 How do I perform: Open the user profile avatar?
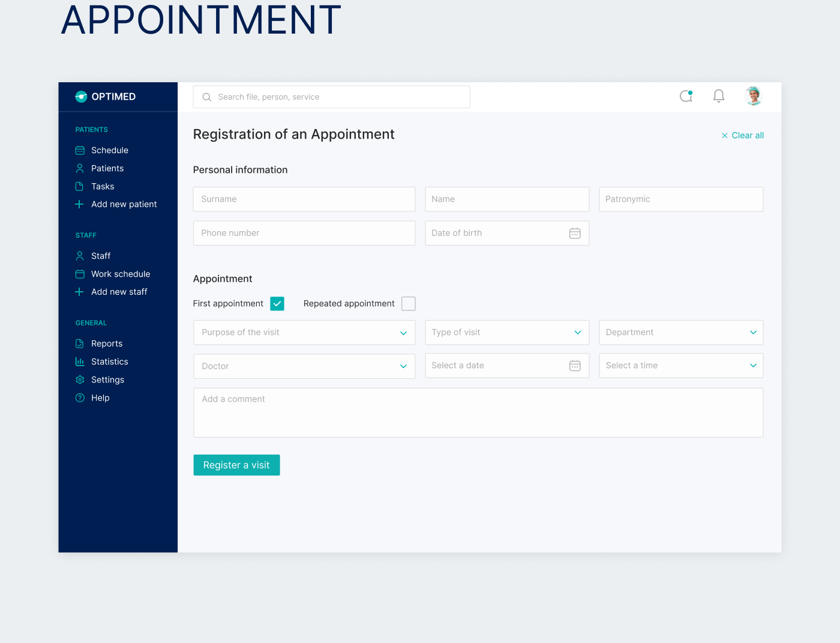[754, 96]
